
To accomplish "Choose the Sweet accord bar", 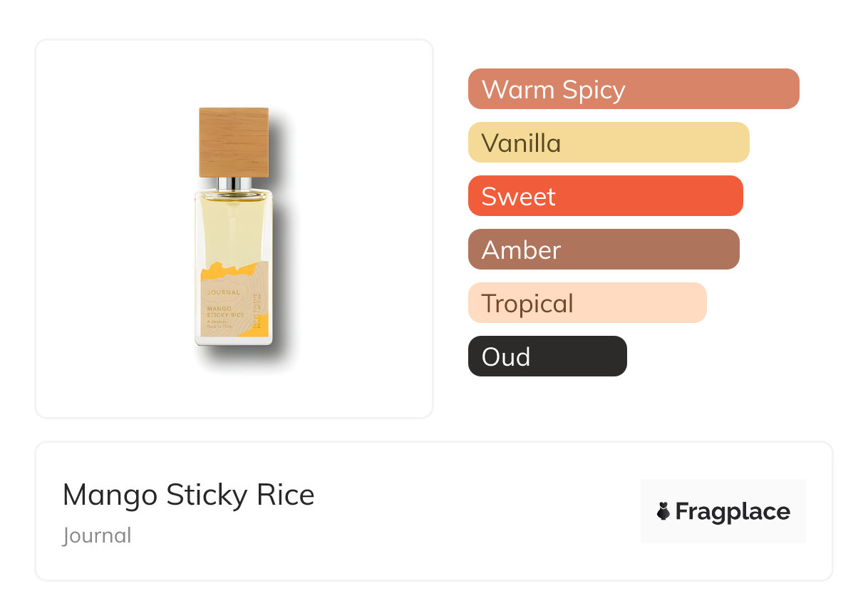I will (x=605, y=196).
